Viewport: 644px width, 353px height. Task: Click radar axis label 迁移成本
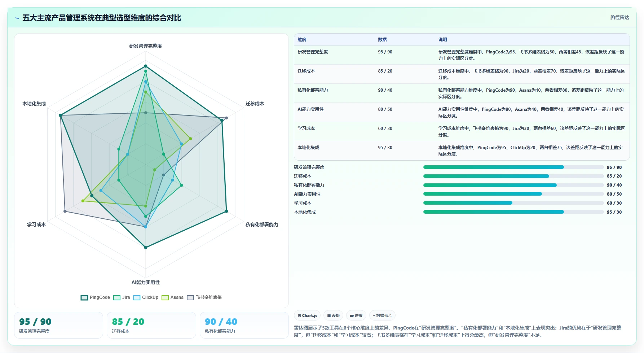pos(255,104)
